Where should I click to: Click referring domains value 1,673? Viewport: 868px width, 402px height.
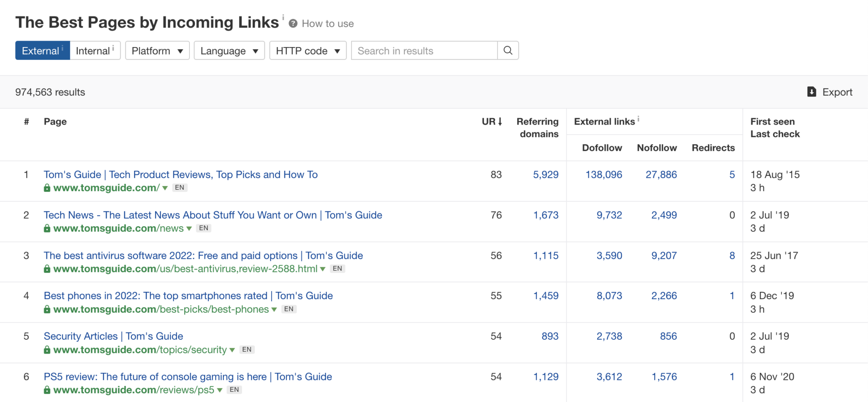546,215
